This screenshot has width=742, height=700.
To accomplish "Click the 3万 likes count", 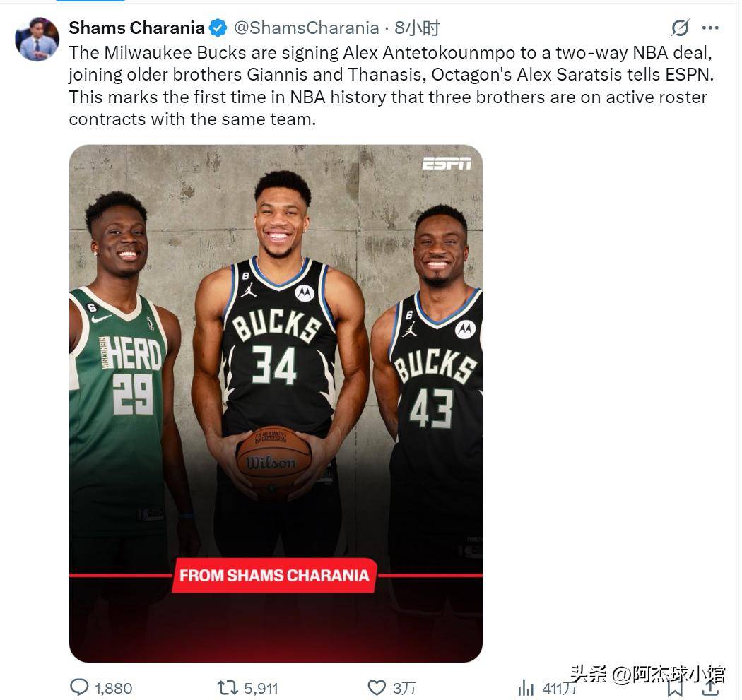I will pyautogui.click(x=404, y=688).
